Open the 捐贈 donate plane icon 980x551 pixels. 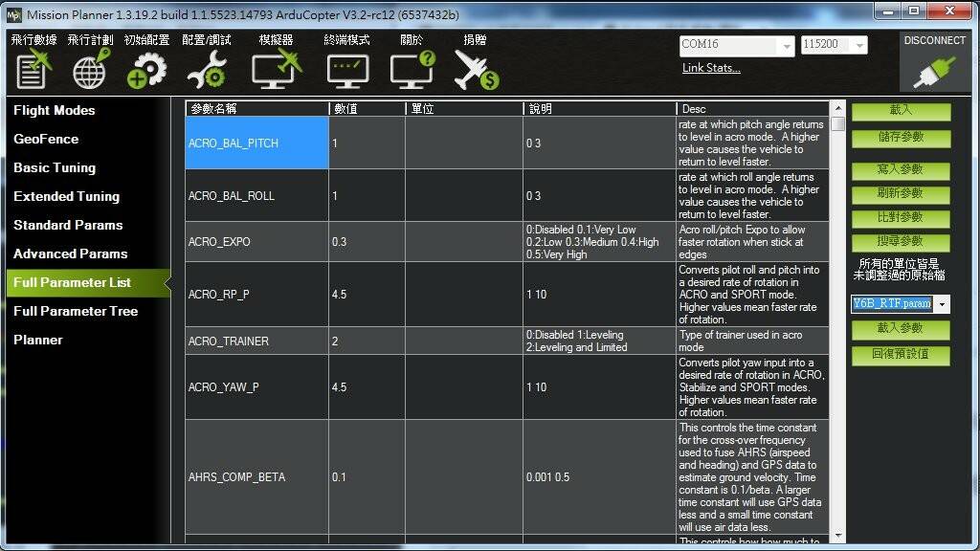point(476,61)
